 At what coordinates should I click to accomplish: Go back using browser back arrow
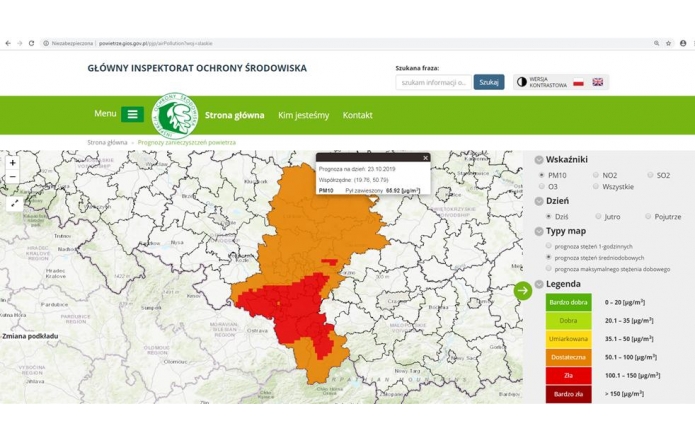point(8,43)
